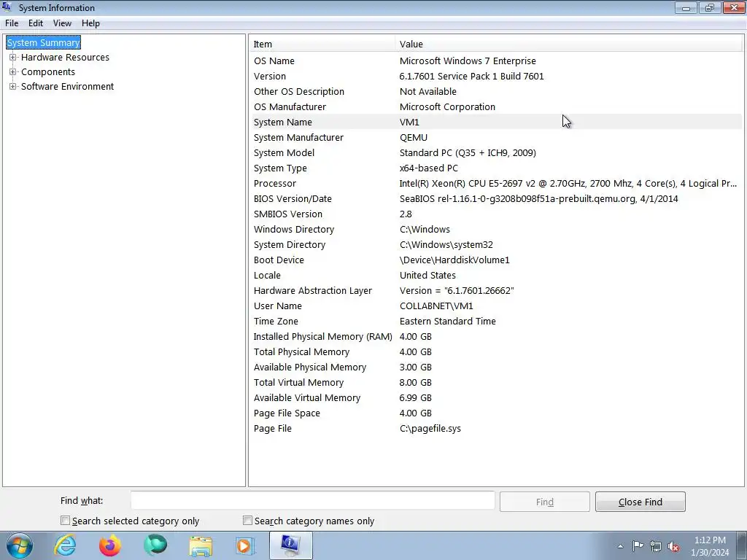The image size is (747, 560).
Task: Click the Boot Device row
Action: (496, 260)
